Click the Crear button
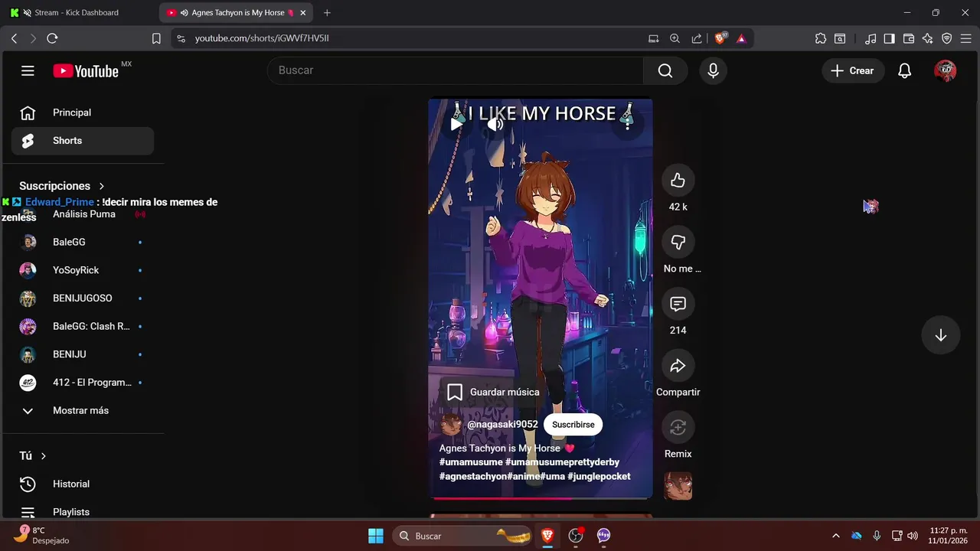Screen dimensions: 980x551 click(x=853, y=70)
